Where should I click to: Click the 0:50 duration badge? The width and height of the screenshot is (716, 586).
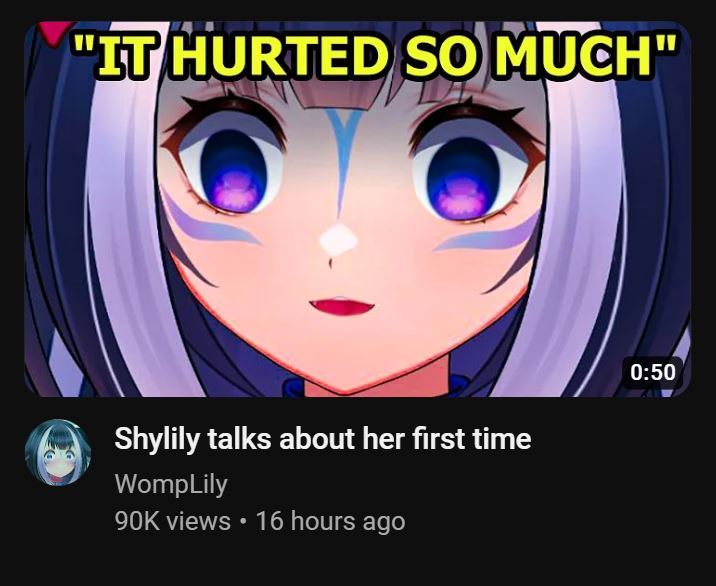(653, 372)
